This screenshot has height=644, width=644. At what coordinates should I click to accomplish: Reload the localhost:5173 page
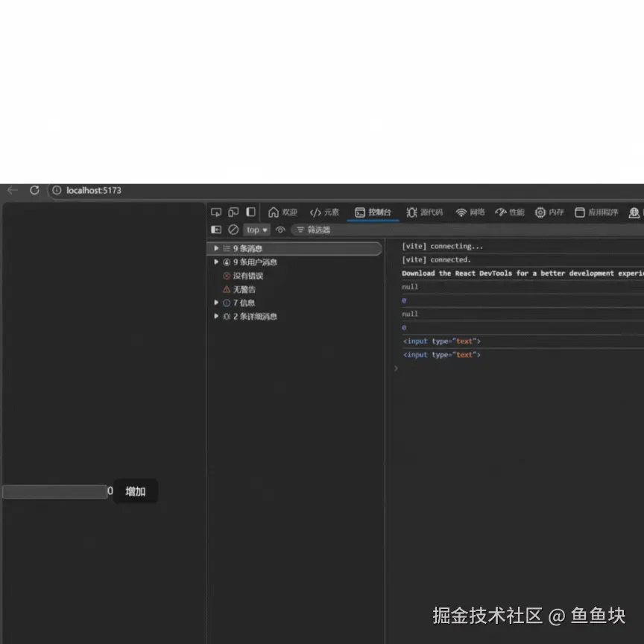pos(34,190)
